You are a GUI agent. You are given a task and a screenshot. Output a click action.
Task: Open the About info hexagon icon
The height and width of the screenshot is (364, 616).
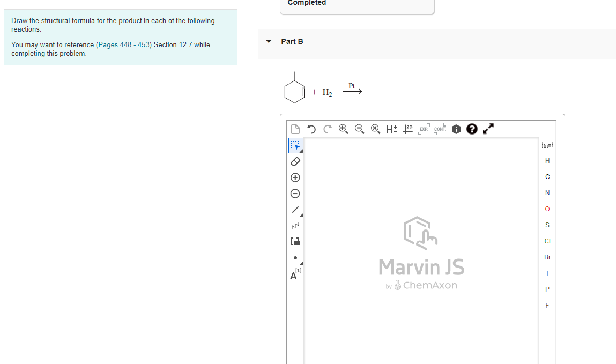coord(456,129)
